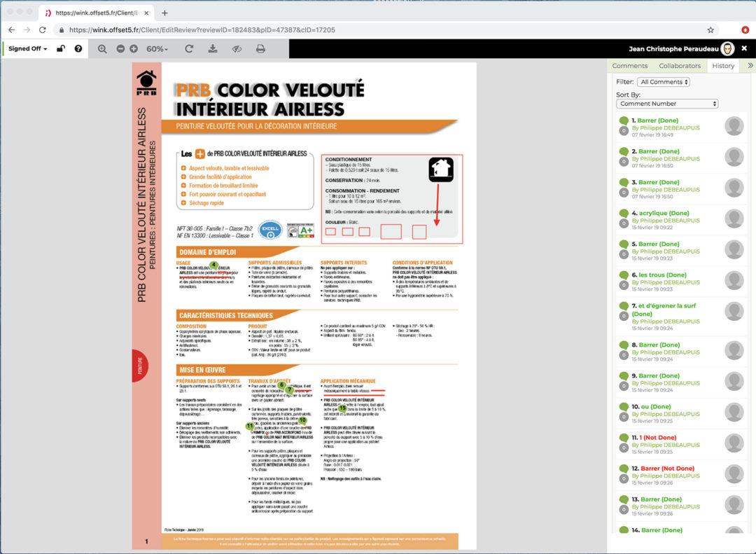Click the author avatar on comment 2
This screenshot has width=756, height=554.
click(734, 158)
